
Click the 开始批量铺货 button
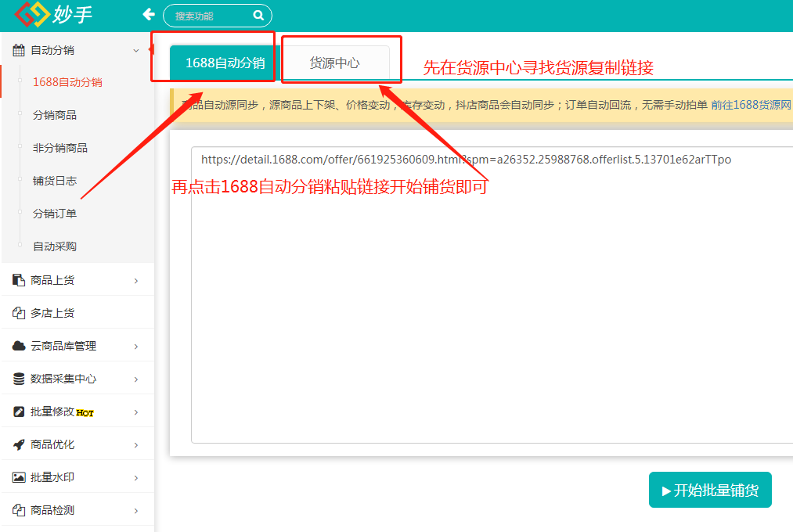710,490
